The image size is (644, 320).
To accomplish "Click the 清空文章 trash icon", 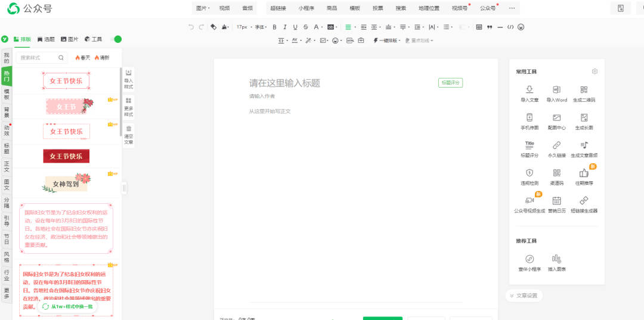I will (129, 135).
